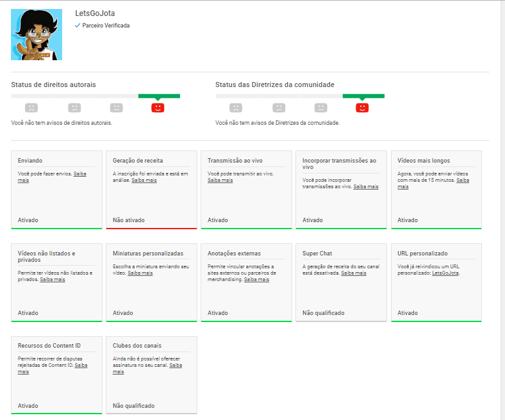Click the LetsGoJota channel avatar image

(x=37, y=35)
